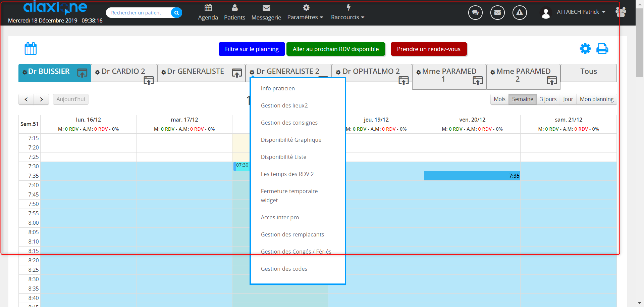
Task: Click the calendar date picker icon
Action: click(x=31, y=49)
